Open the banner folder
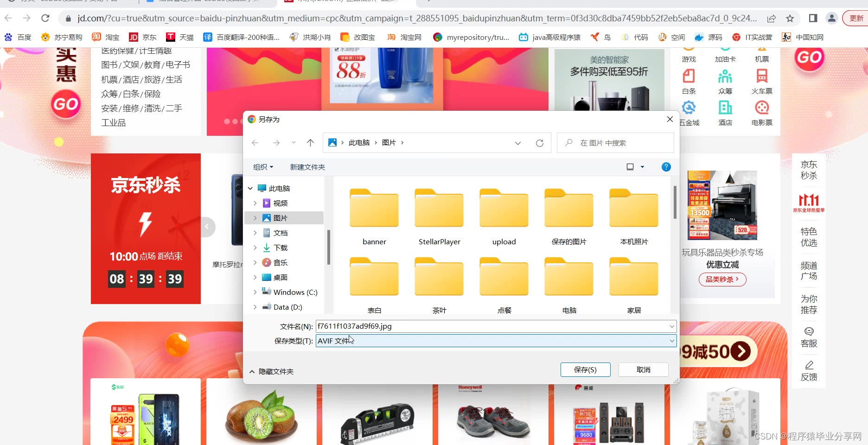 tap(374, 217)
